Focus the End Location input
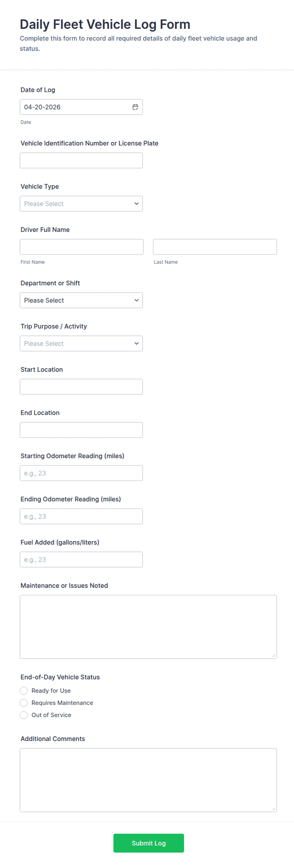 pos(81,430)
